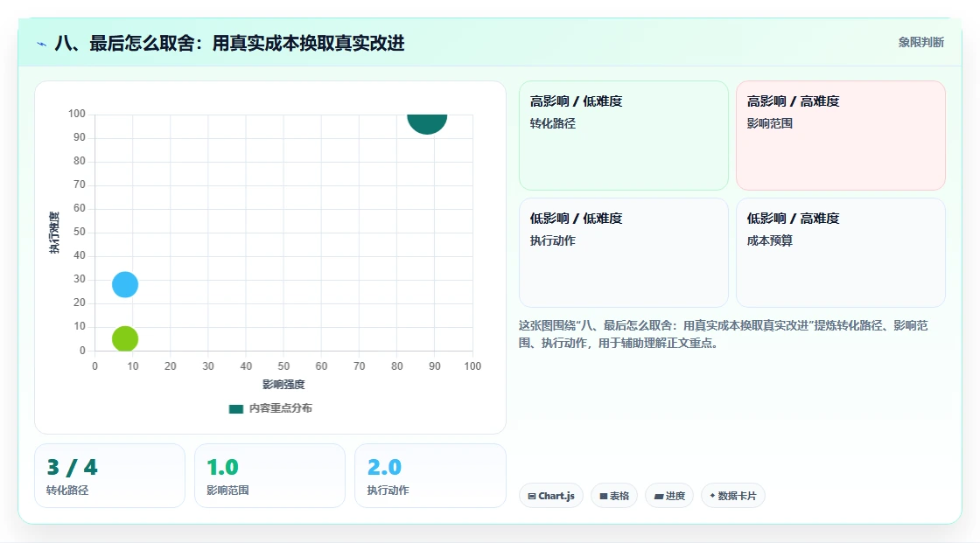980x543 pixels.
Task: Click the description paragraph starting 这张图围绕
Action: click(723, 334)
